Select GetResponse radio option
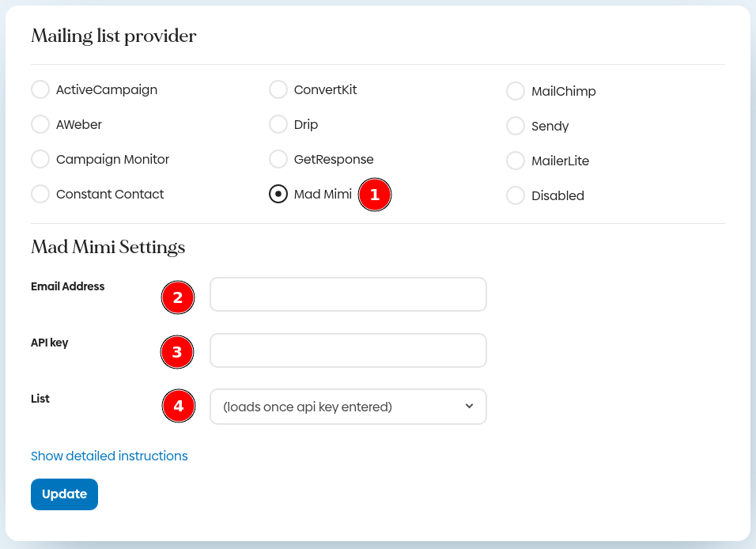Viewport: 756px width, 549px height. (x=278, y=159)
